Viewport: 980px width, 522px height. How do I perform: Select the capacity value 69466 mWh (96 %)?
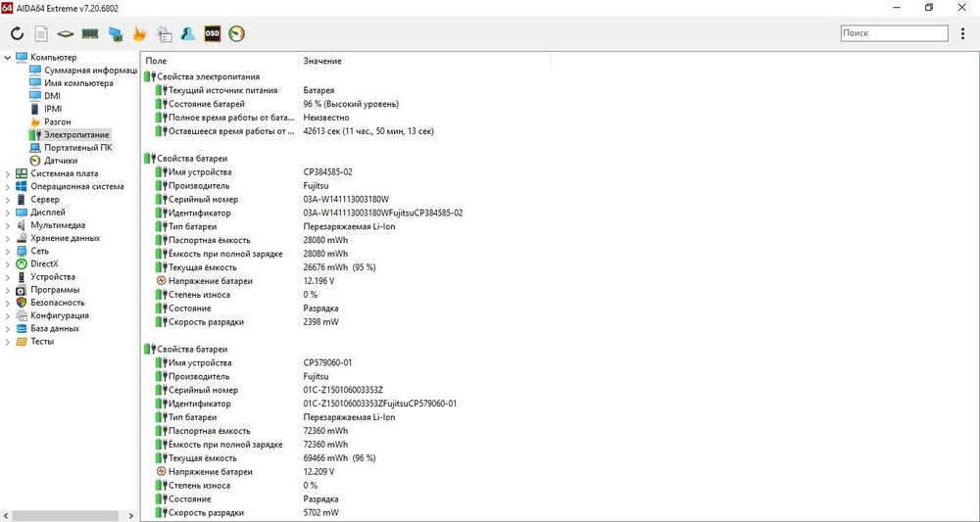click(339, 458)
